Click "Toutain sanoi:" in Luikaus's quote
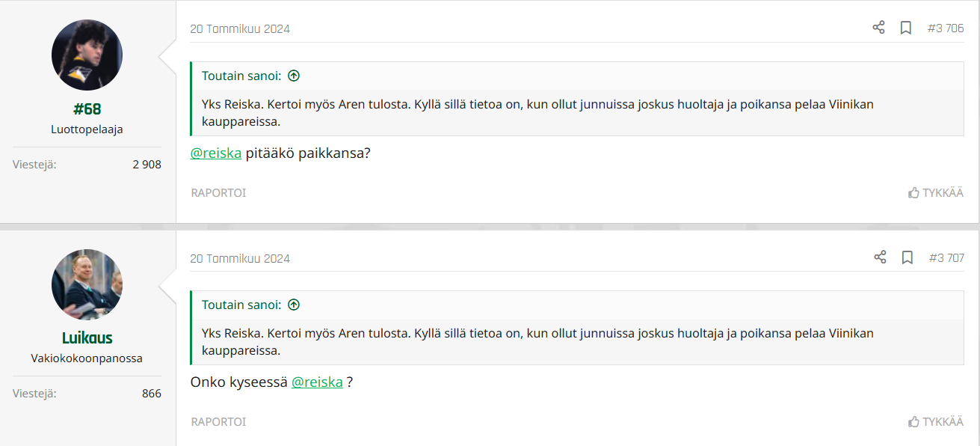980x446 pixels. pos(241,305)
